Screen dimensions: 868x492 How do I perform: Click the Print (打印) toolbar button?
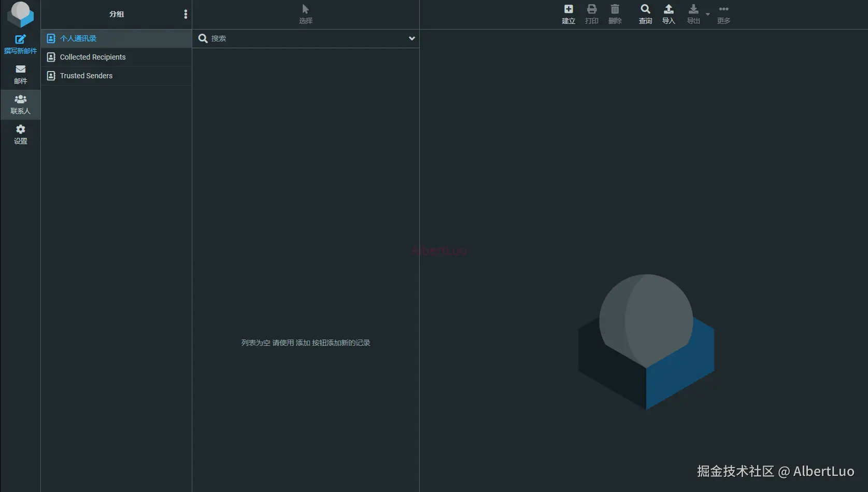coord(592,15)
